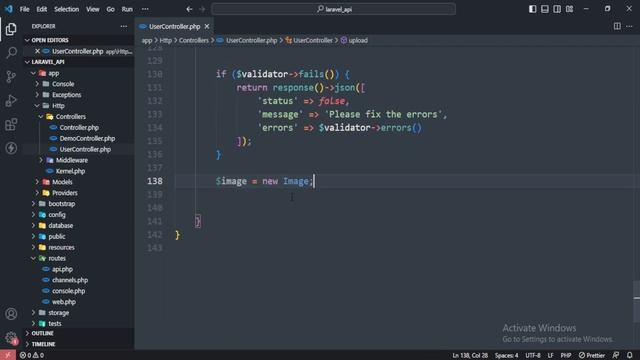This screenshot has width=640, height=360.
Task: Change language mode PHP
Action: pos(566,356)
